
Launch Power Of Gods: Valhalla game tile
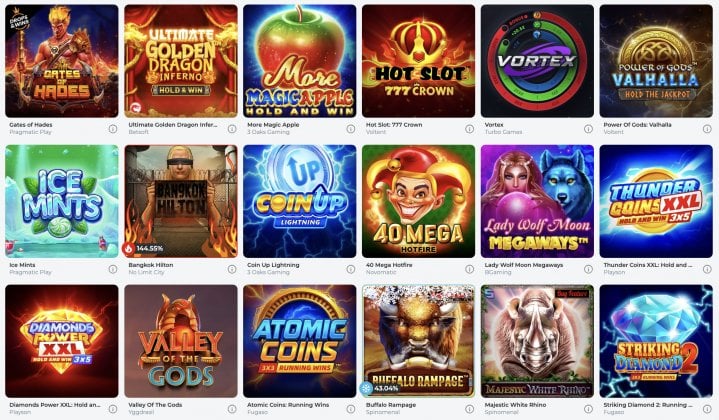pyautogui.click(x=656, y=61)
